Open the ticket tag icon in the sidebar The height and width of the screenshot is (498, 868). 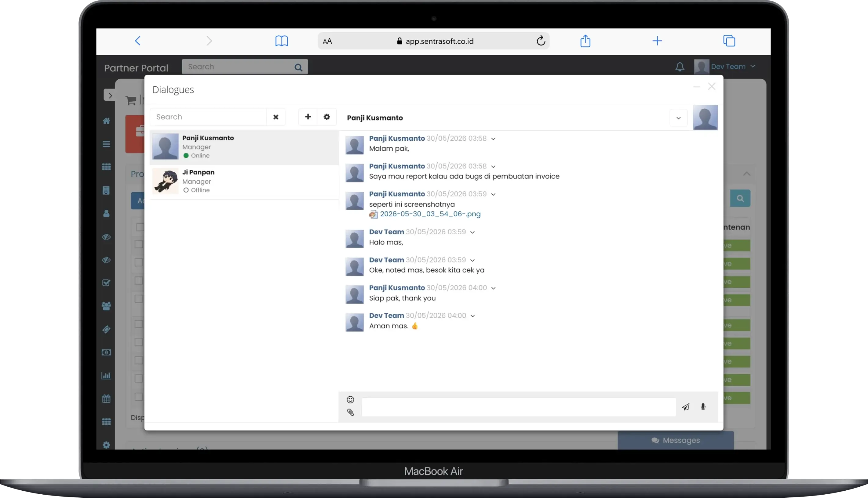click(107, 329)
